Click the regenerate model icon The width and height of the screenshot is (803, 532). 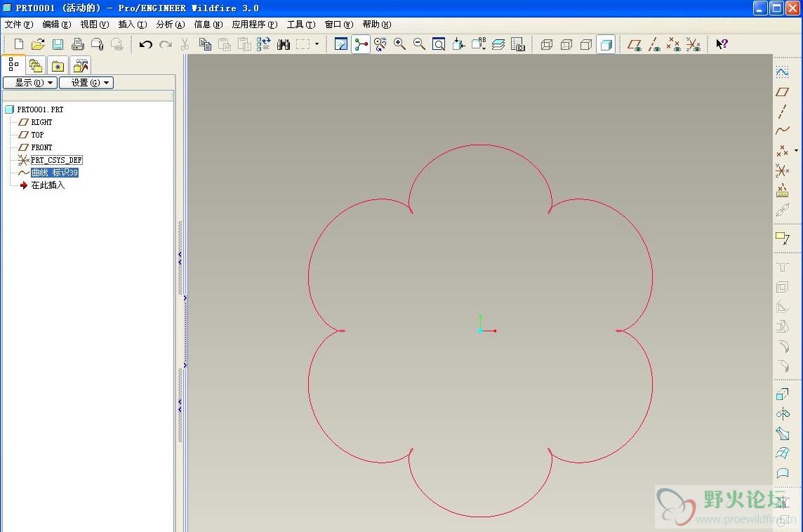[263, 44]
